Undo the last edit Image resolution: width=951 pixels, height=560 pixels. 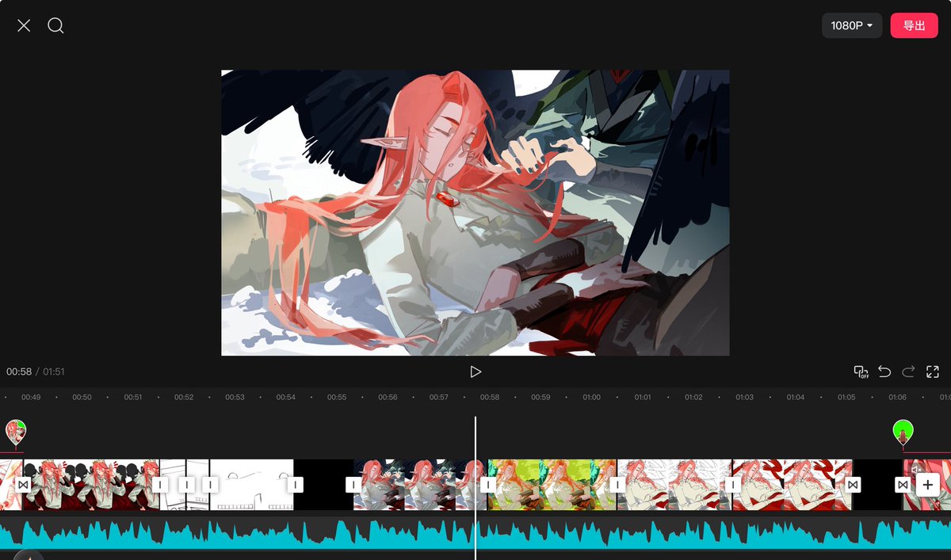coord(884,371)
